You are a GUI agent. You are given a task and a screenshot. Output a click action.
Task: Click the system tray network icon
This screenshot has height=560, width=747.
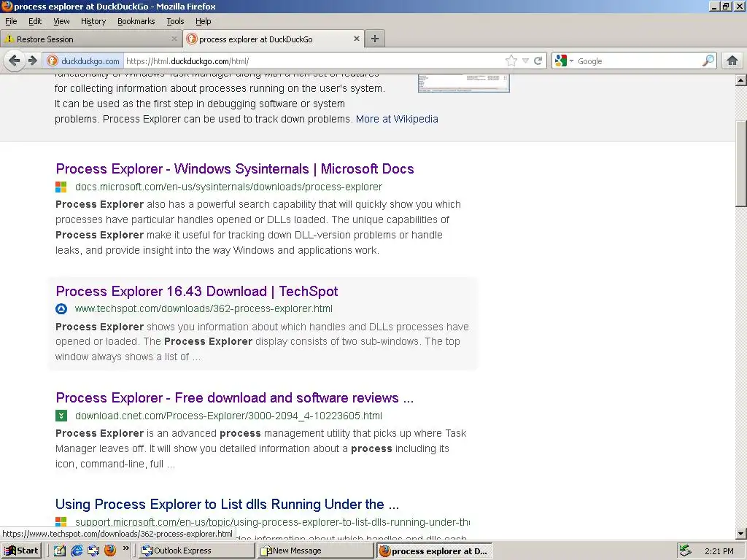[x=685, y=551]
